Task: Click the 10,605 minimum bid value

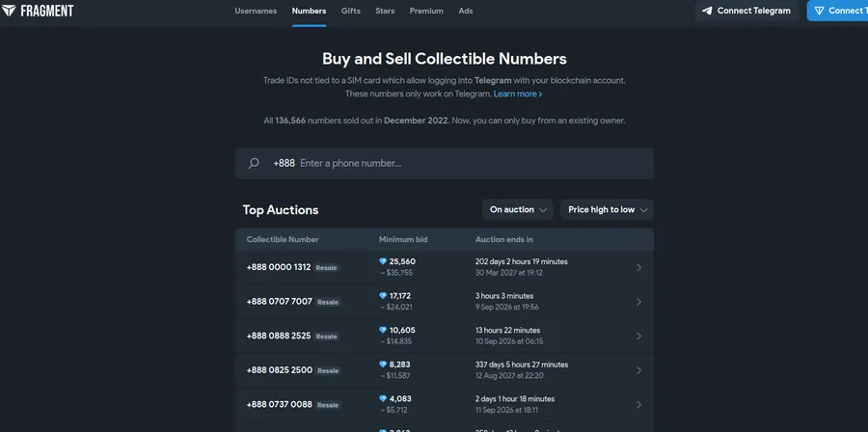Action: (x=402, y=330)
